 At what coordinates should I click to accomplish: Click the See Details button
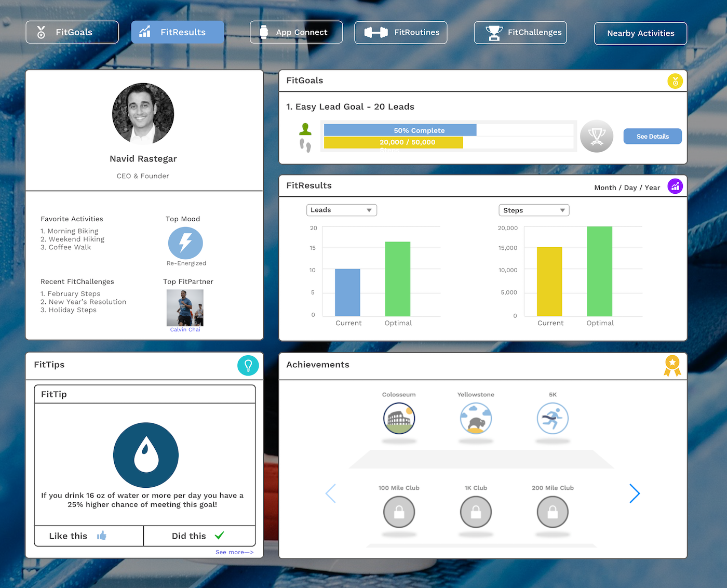click(x=652, y=136)
